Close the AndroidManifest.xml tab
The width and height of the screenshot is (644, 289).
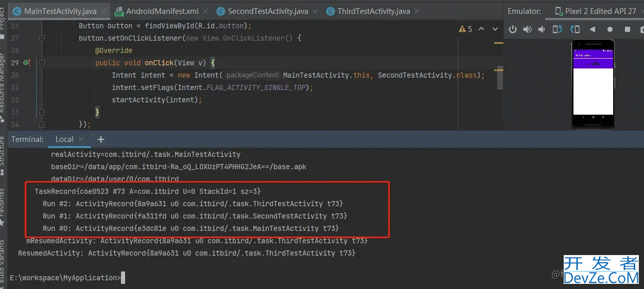206,11
